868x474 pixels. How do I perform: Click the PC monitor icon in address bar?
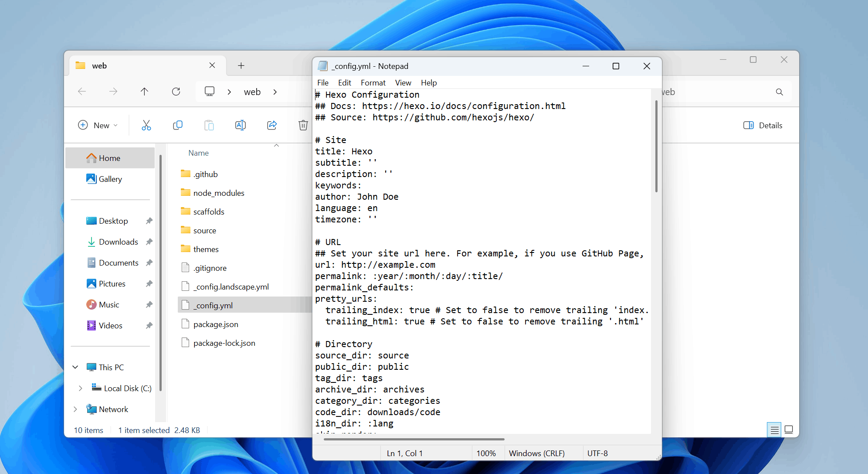pyautogui.click(x=210, y=92)
